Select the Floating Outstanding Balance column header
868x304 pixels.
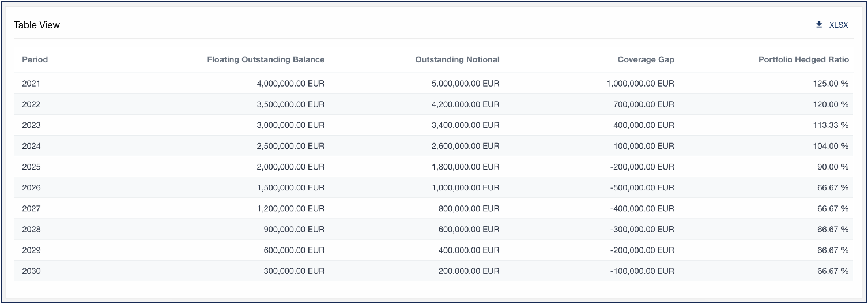click(x=266, y=59)
